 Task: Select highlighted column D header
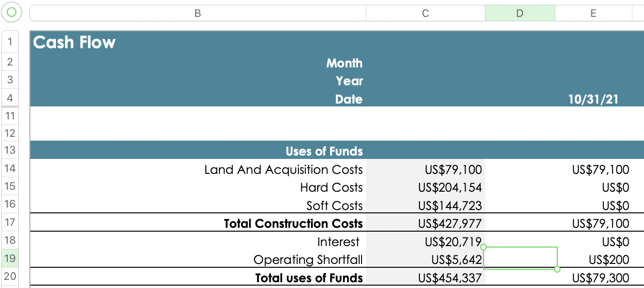tap(520, 13)
